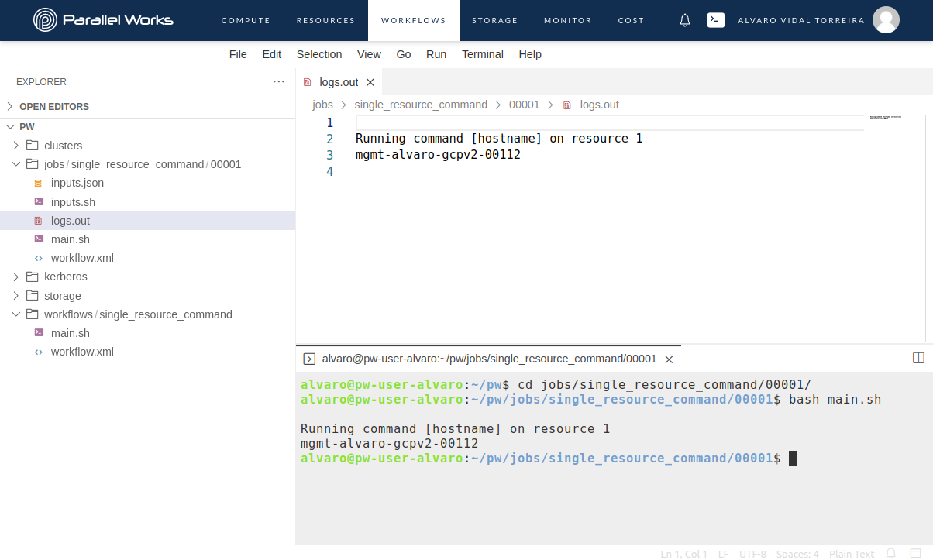Click the single_resource_command breadcrumb
The image size is (933, 560).
pos(421,105)
